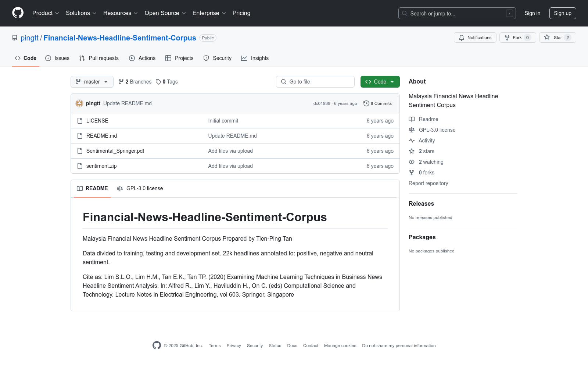Open commit hash dc01939
This screenshot has height=368, width=588.
(x=322, y=103)
